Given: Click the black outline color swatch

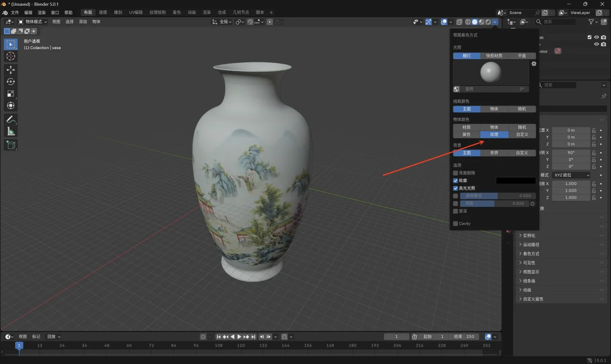Looking at the screenshot, I should click(516, 180).
